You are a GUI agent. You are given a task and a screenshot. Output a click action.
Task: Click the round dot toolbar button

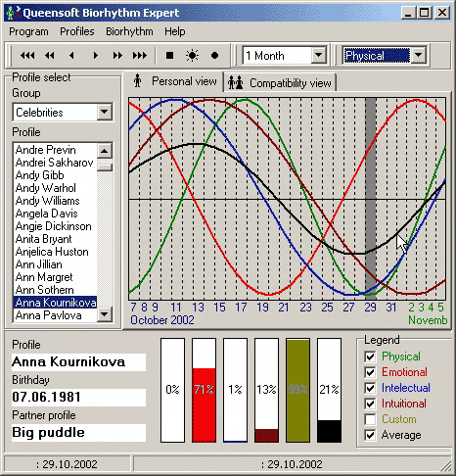(x=214, y=56)
